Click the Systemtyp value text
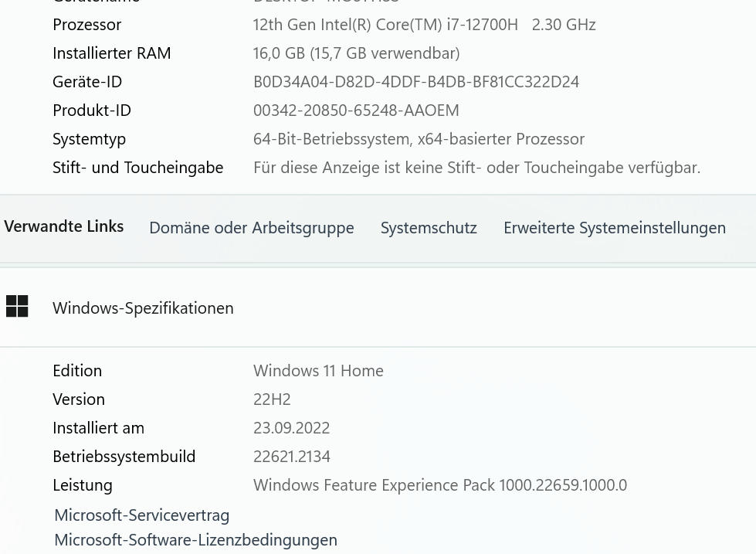The height and width of the screenshot is (554, 756). click(419, 139)
